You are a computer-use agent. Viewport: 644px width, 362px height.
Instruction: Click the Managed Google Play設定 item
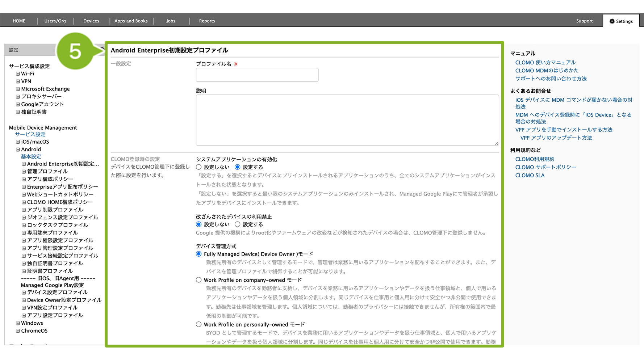point(52,285)
